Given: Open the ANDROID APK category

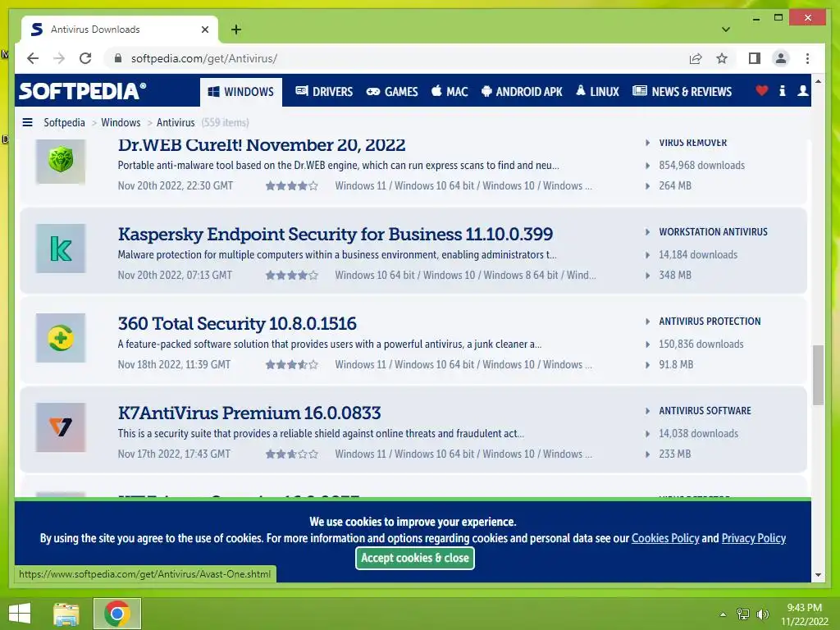Looking at the screenshot, I should [522, 92].
